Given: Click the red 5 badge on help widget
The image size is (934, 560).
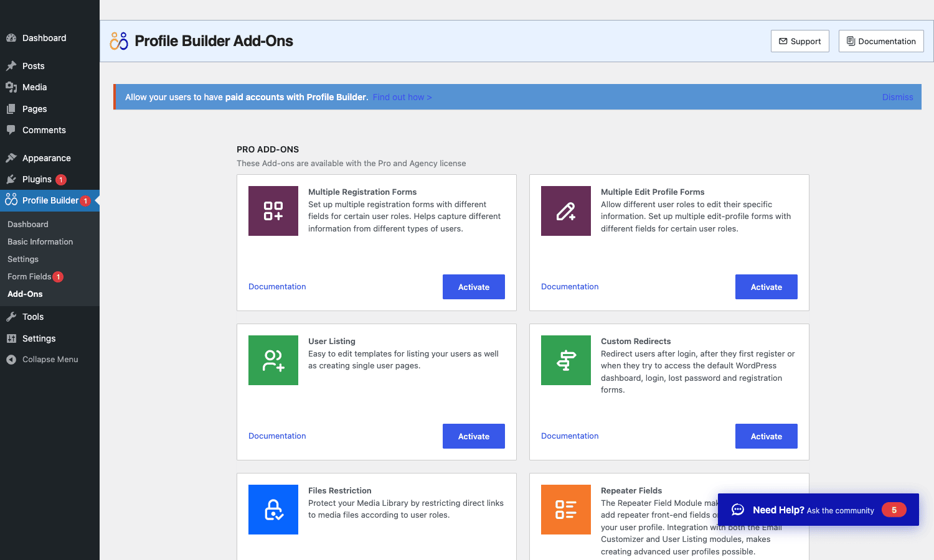Looking at the screenshot, I should click(x=894, y=510).
